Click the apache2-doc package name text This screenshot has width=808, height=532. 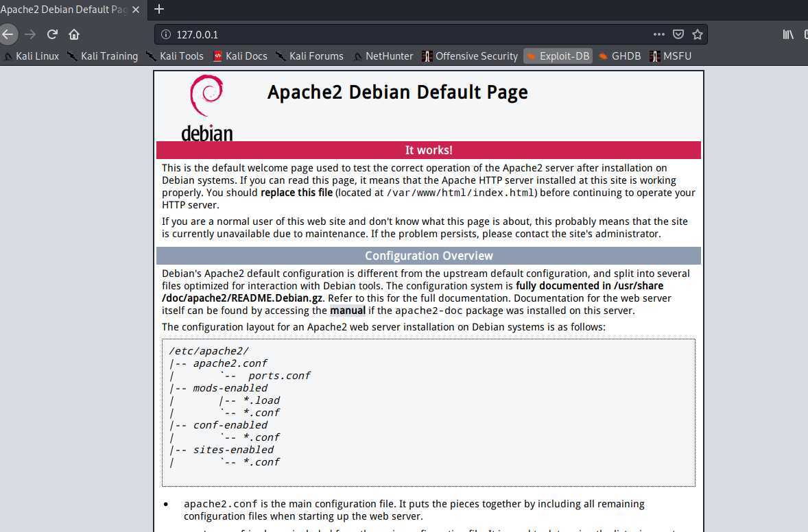point(429,311)
